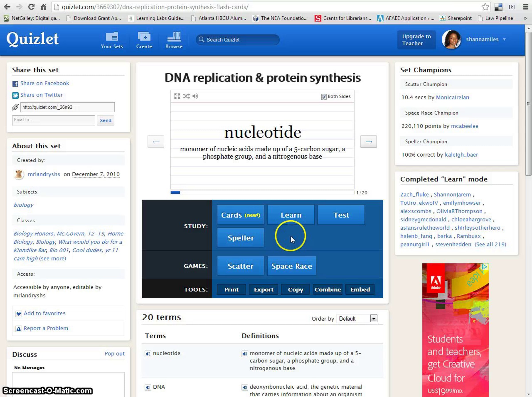Play the Scatter game

[x=241, y=266]
